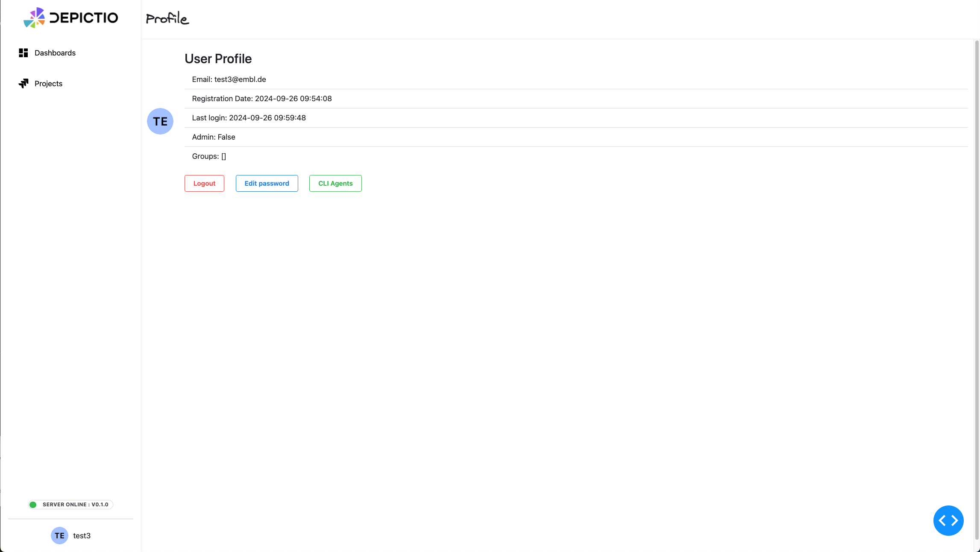Expand the Groups row showing empty list

click(x=209, y=156)
